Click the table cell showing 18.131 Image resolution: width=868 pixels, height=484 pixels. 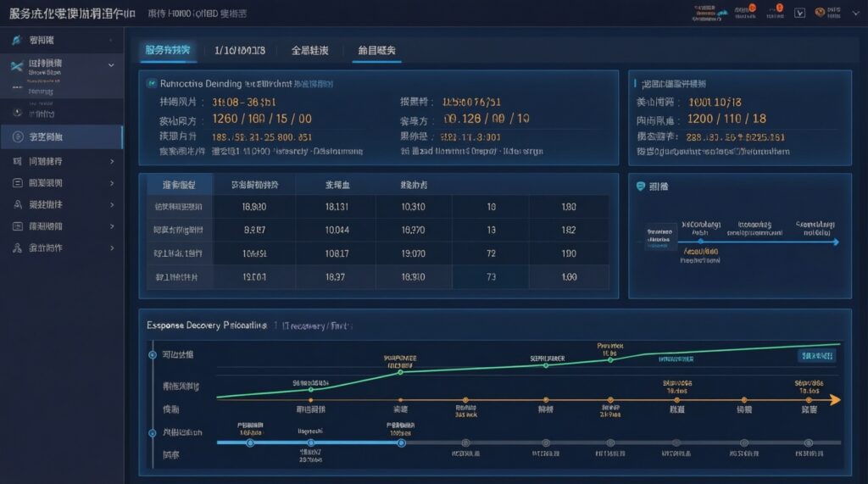pos(337,207)
